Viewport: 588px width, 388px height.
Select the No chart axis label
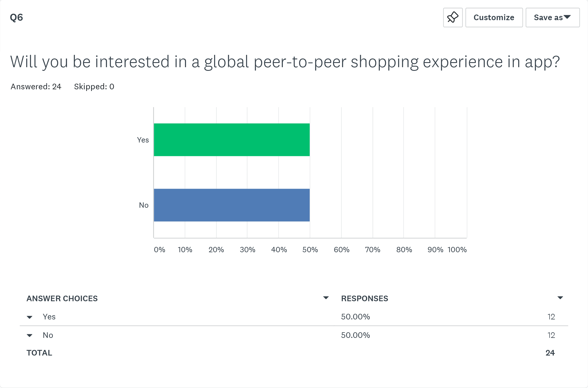pyautogui.click(x=144, y=205)
